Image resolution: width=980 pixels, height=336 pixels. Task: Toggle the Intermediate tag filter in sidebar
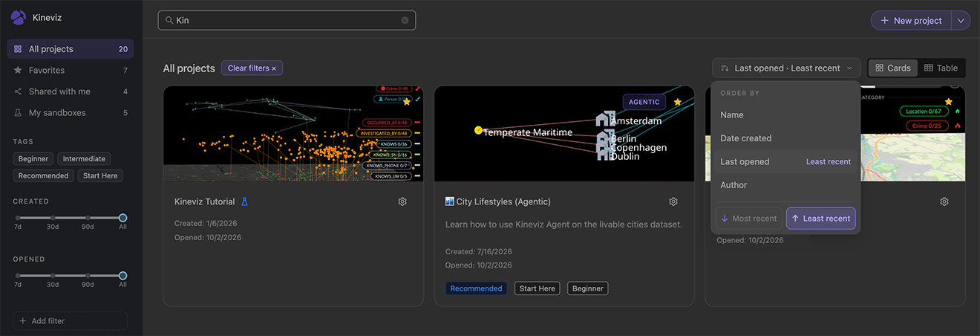click(84, 158)
